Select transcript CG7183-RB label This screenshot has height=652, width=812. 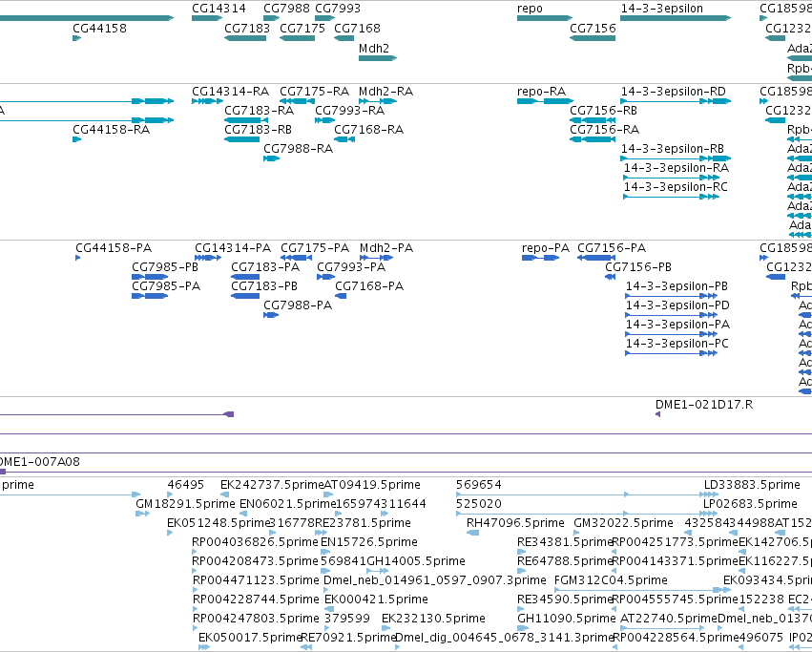pos(258,130)
